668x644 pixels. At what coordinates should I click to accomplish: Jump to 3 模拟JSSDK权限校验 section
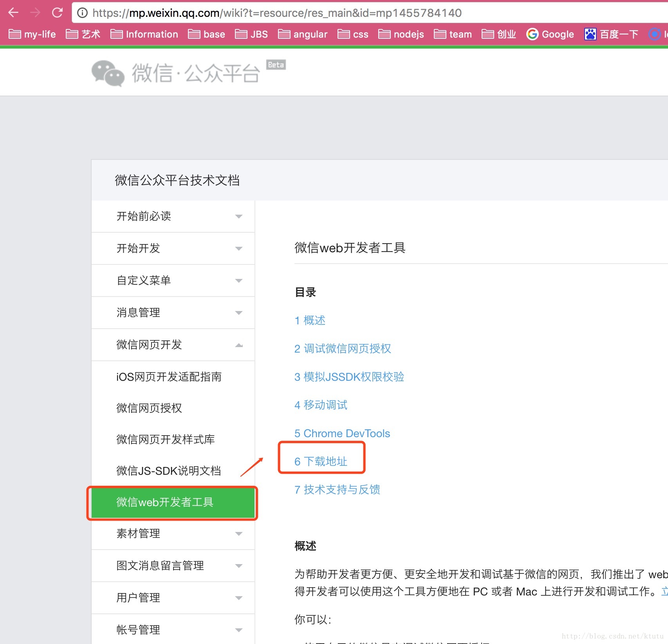pyautogui.click(x=349, y=377)
